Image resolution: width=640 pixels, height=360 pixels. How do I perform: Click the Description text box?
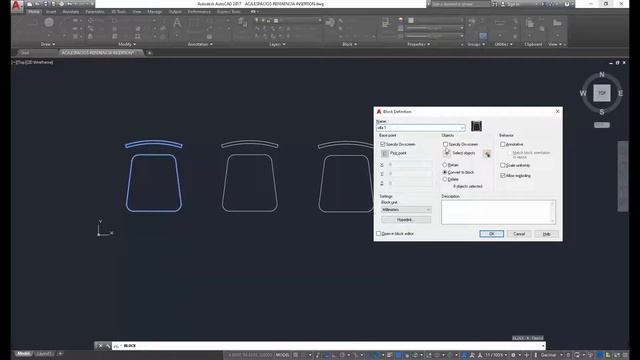498,212
